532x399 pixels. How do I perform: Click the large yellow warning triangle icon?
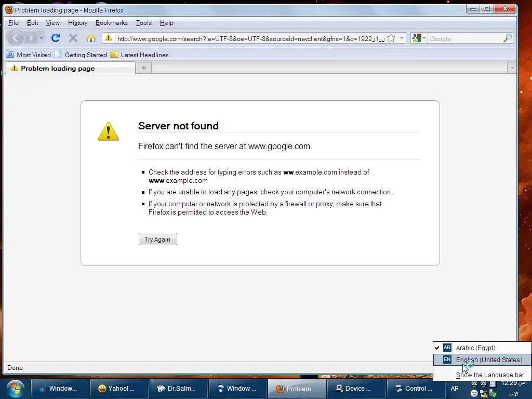pyautogui.click(x=108, y=131)
